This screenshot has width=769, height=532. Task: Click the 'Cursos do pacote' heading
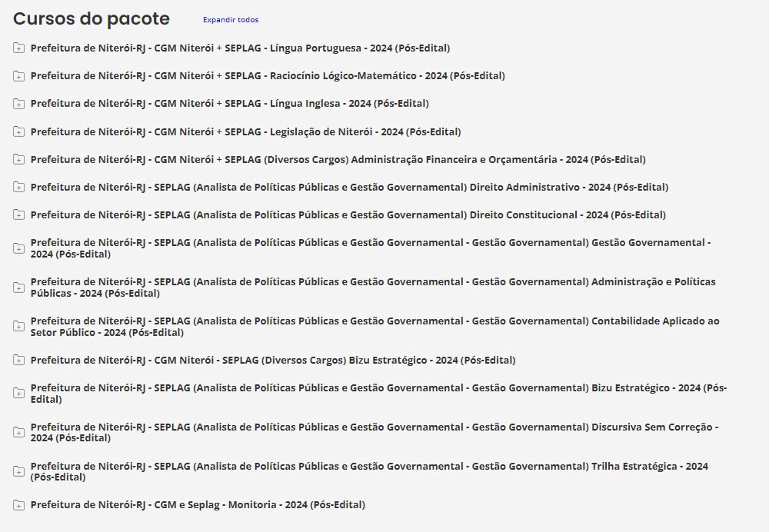(92, 19)
